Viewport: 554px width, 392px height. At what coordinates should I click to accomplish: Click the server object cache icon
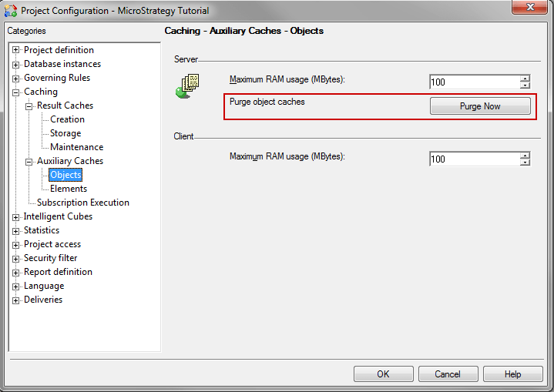tap(187, 86)
